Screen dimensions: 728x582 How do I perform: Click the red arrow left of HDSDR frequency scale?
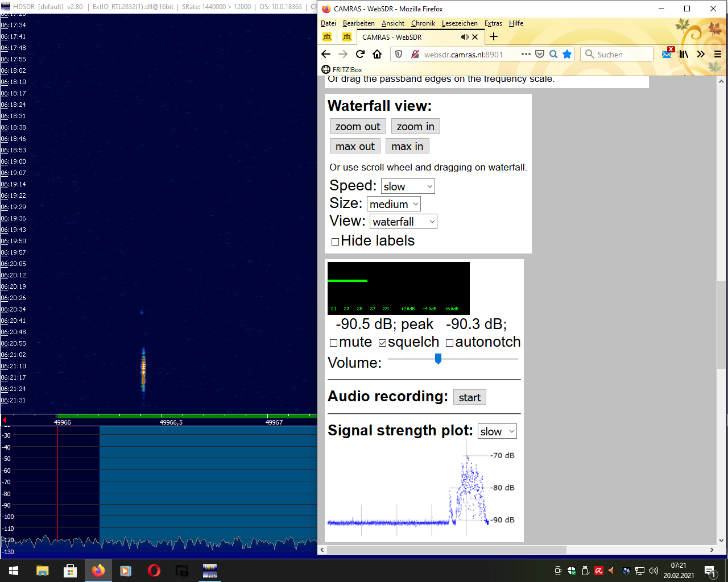click(4, 421)
